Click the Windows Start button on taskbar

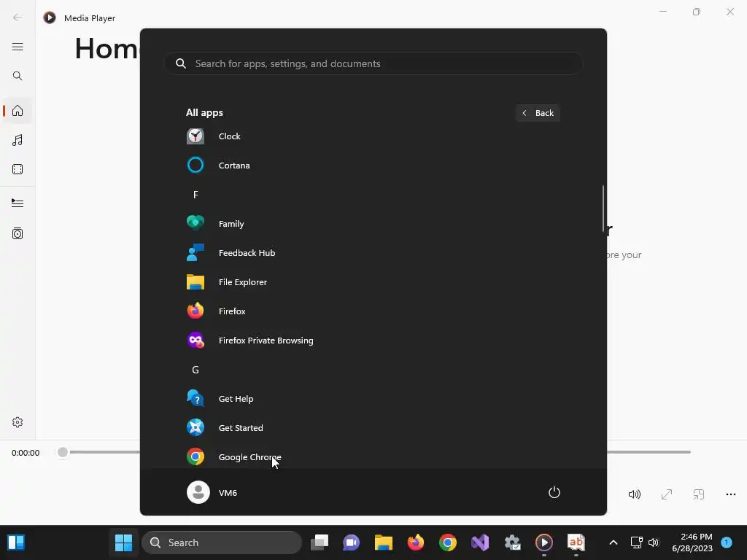(124, 542)
